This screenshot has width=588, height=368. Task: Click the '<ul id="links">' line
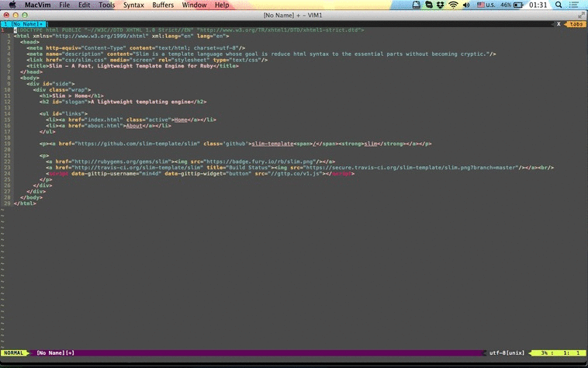point(64,113)
